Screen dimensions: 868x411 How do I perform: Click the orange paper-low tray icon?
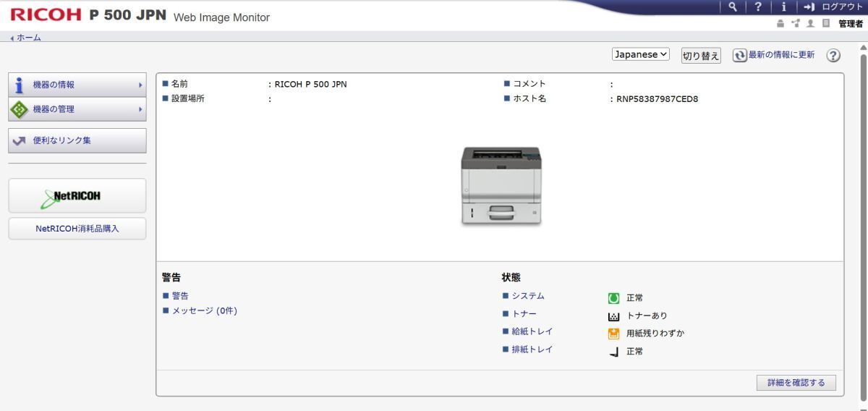point(614,333)
